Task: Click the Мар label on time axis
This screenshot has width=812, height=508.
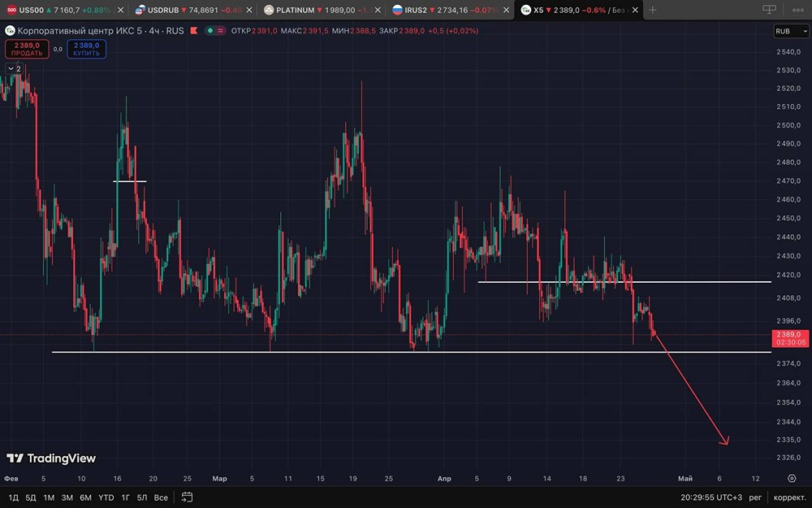Action: click(x=219, y=479)
